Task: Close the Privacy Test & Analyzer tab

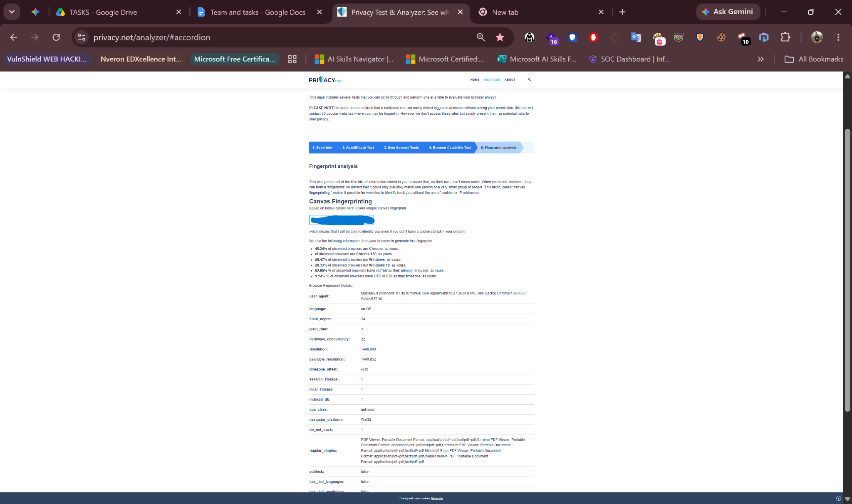Action: tap(461, 12)
